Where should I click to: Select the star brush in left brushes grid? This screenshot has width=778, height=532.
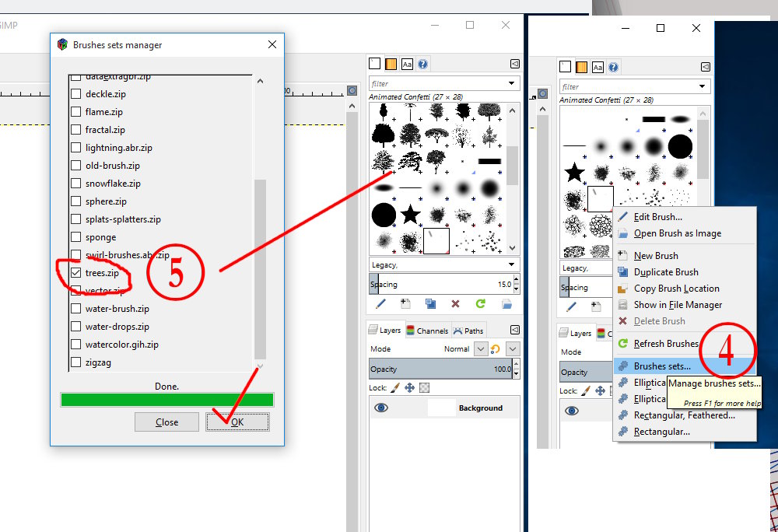click(x=410, y=215)
